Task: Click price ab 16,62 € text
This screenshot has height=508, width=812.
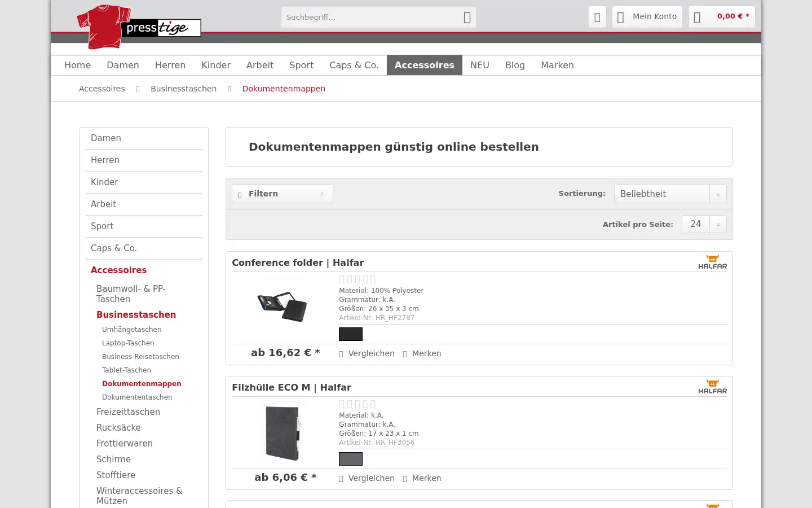Action: [285, 353]
